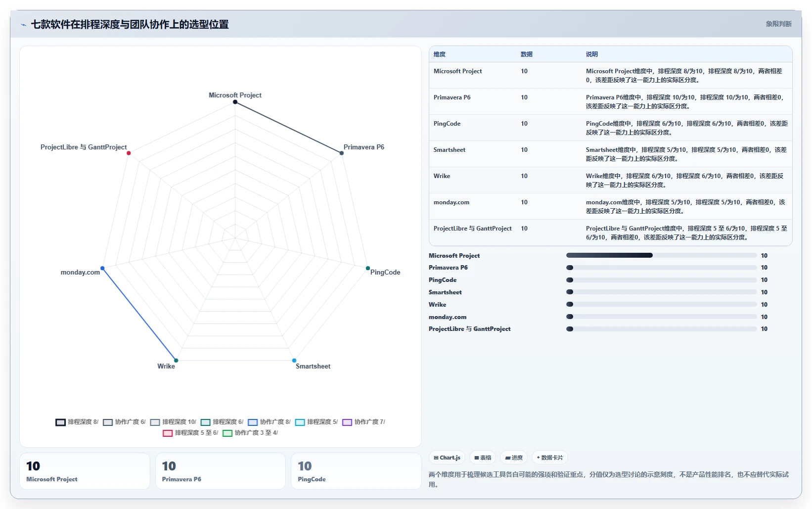Toggle the 协作广度 6/ legend entry
The height and width of the screenshot is (509, 812).
(124, 422)
